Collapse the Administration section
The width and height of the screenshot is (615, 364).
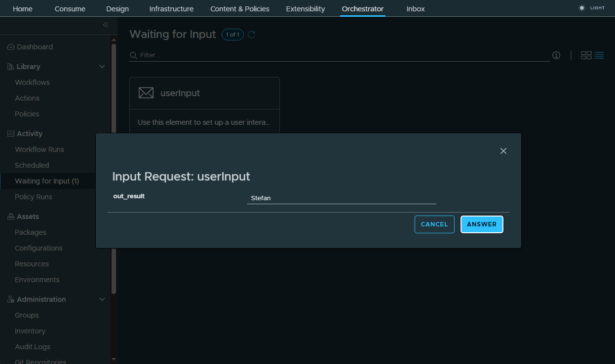pos(102,299)
